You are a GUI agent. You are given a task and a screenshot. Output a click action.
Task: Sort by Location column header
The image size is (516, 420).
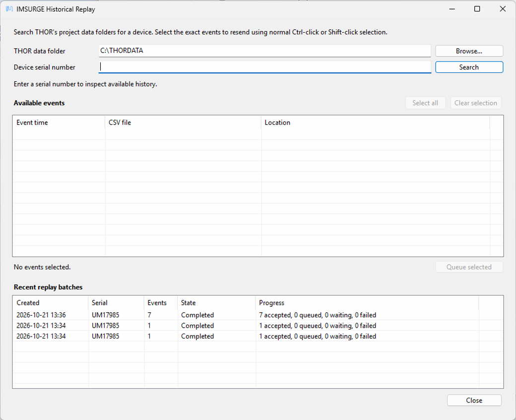[x=376, y=123]
